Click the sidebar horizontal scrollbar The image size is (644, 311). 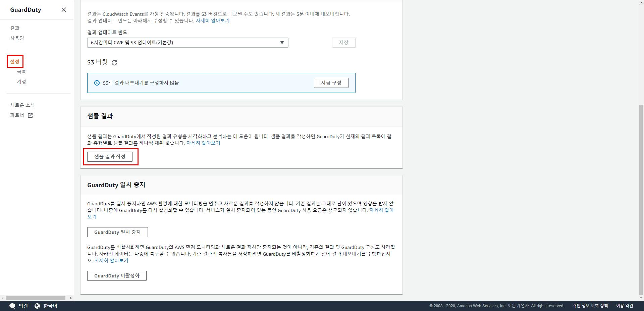(36, 298)
